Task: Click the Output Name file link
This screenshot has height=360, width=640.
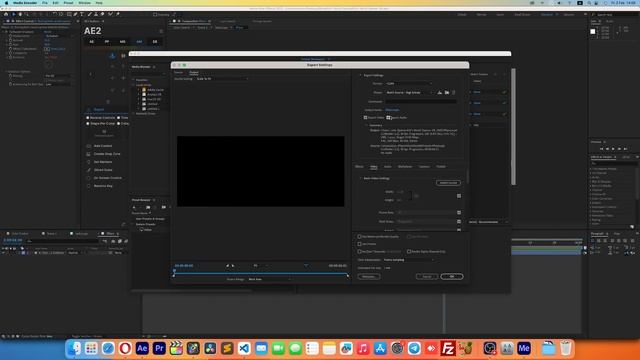Action: click(392, 110)
